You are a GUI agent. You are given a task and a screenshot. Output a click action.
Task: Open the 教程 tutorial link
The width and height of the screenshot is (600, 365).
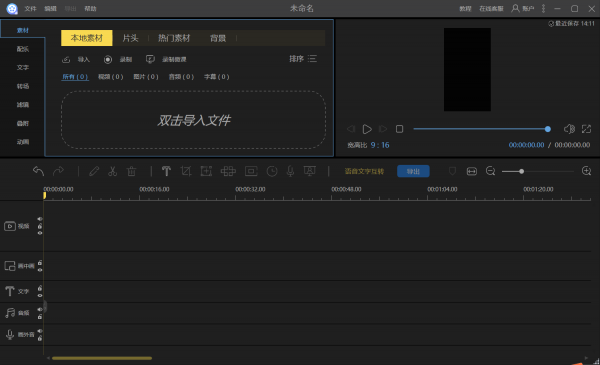465,8
